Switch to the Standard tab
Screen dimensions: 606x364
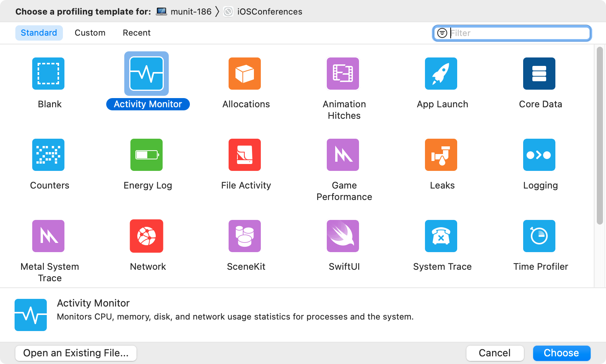pyautogui.click(x=39, y=33)
